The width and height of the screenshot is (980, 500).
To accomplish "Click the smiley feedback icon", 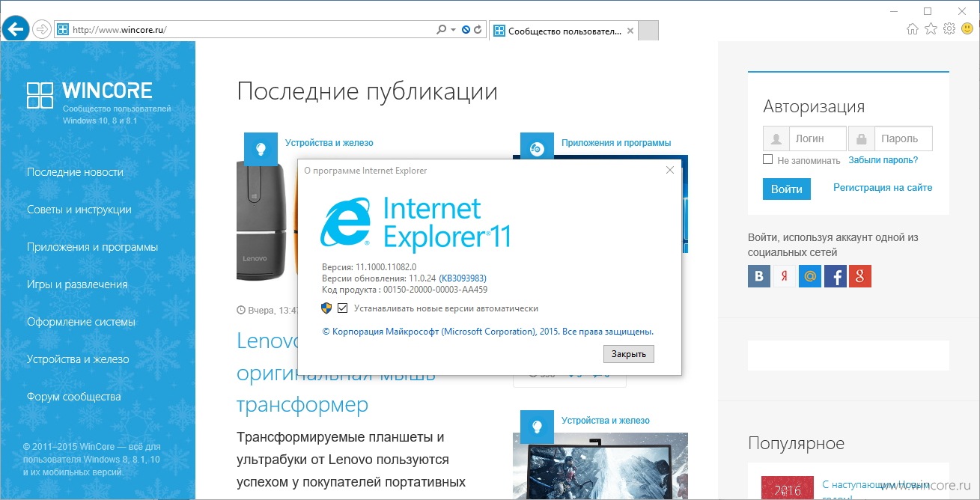I will click(x=967, y=29).
